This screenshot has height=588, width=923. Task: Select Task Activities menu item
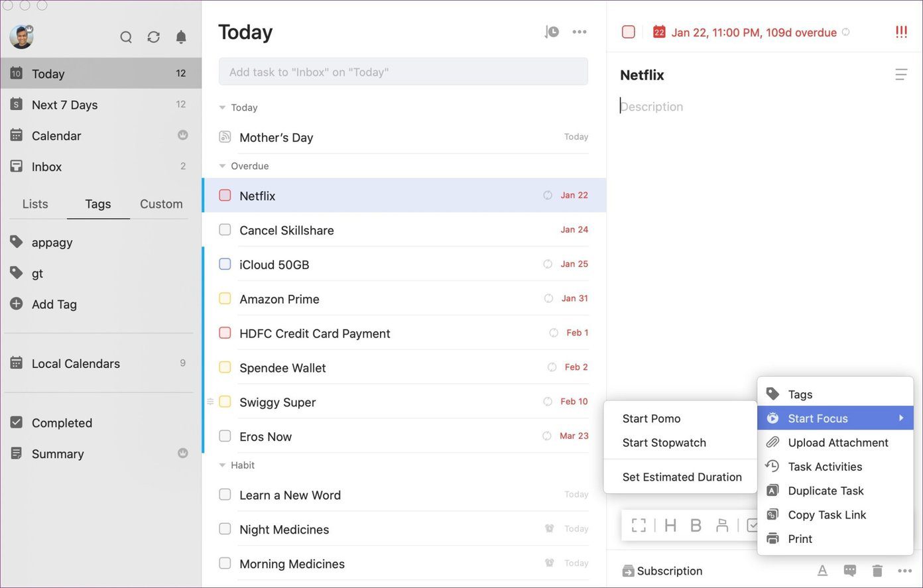[x=835, y=467]
